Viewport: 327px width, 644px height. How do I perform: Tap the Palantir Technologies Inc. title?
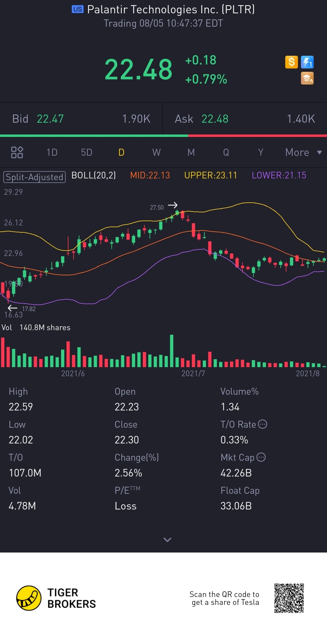click(171, 9)
